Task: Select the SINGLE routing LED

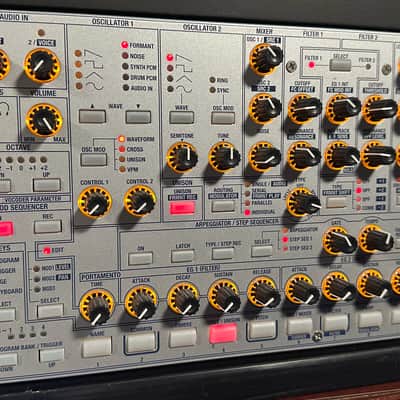Action: tap(247, 184)
